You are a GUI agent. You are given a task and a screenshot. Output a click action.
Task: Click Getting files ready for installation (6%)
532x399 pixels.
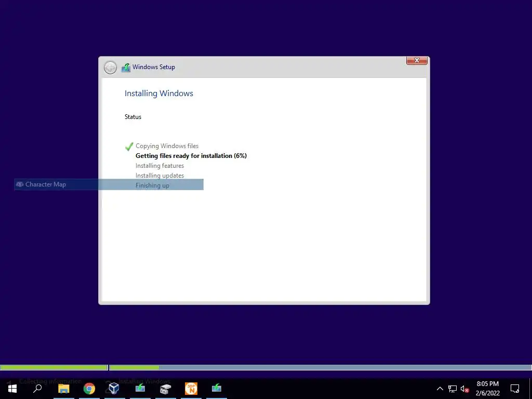click(191, 156)
